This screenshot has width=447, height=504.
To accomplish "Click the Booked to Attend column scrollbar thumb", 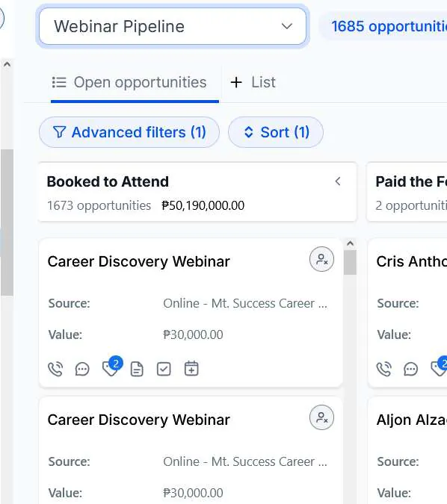I will [350, 263].
